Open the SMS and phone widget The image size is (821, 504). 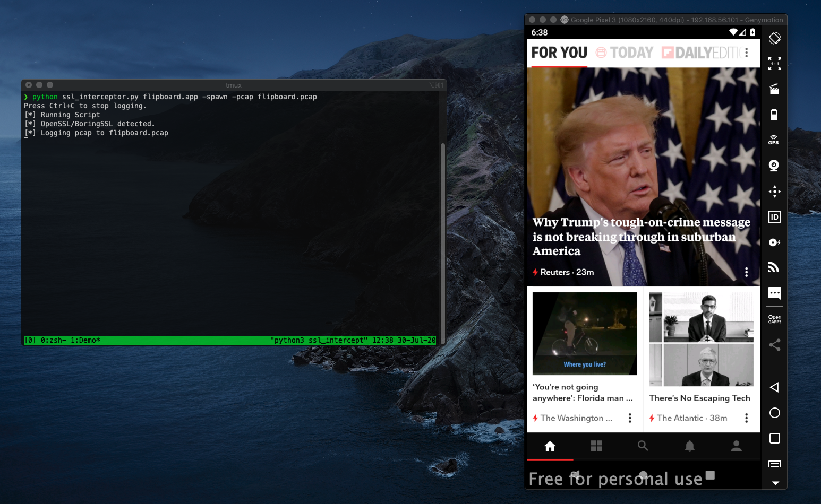point(774,293)
